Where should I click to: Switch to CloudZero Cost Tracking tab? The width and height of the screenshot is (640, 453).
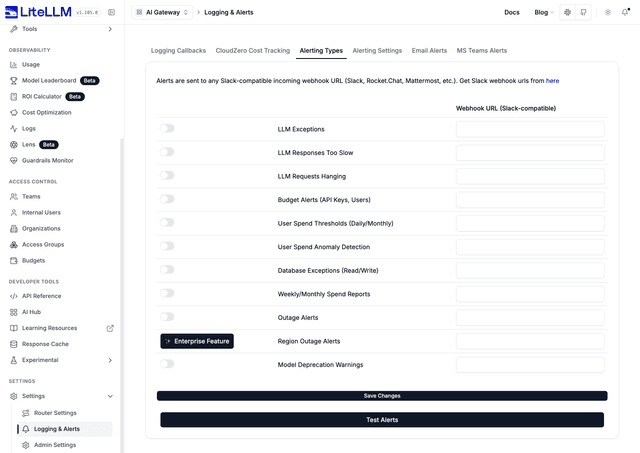tap(253, 51)
